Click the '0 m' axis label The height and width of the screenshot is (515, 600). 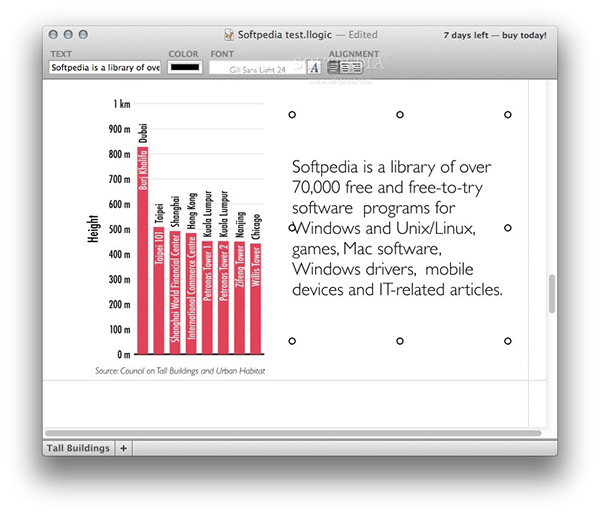[x=124, y=355]
